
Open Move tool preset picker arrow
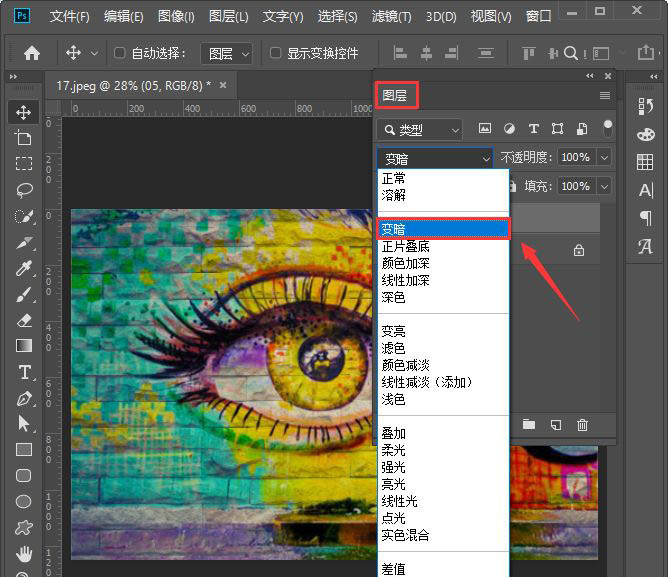(94, 53)
